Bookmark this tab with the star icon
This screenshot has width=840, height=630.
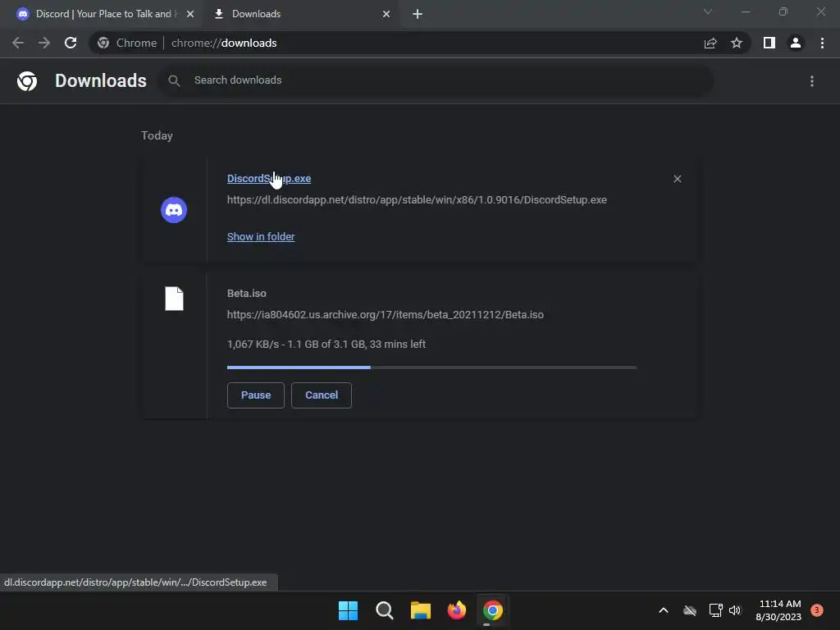click(737, 43)
